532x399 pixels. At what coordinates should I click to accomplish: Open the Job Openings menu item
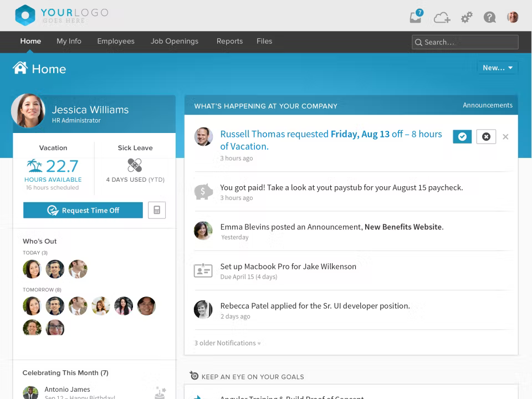(x=175, y=41)
